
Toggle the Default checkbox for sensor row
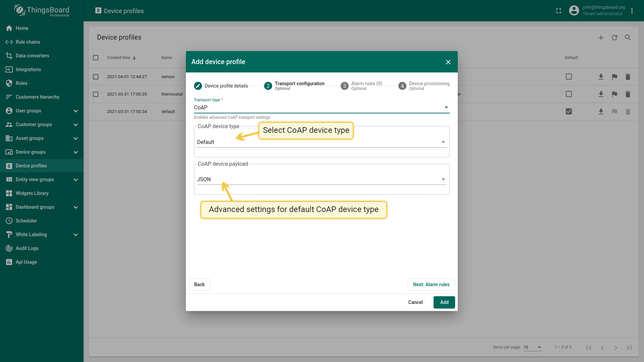pyautogui.click(x=569, y=76)
